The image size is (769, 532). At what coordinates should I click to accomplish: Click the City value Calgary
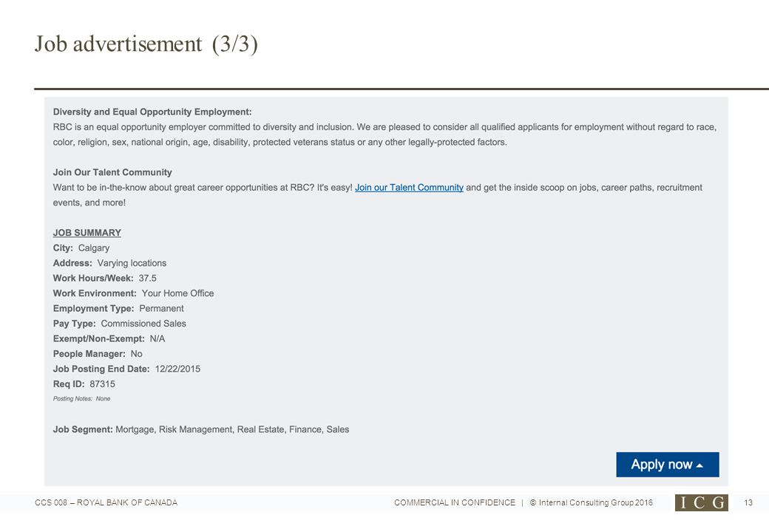[94, 248]
